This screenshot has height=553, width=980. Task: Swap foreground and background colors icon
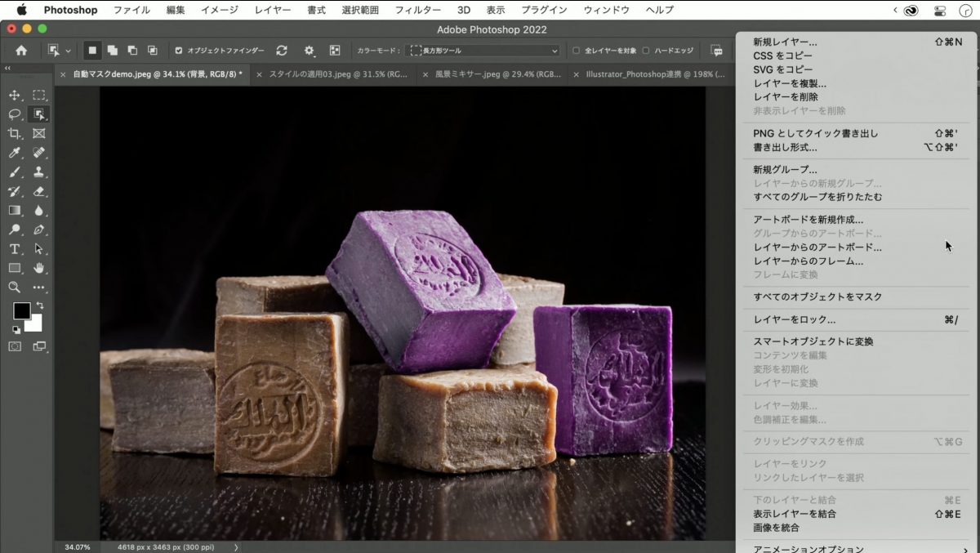pos(39,305)
